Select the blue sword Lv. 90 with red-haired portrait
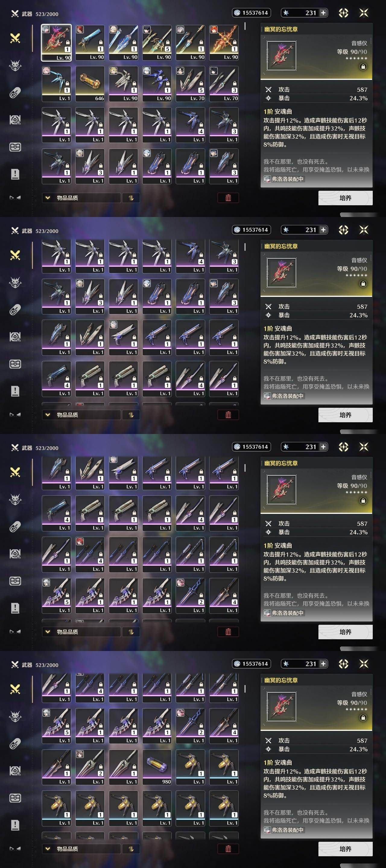This screenshot has width=386, height=868. click(90, 42)
